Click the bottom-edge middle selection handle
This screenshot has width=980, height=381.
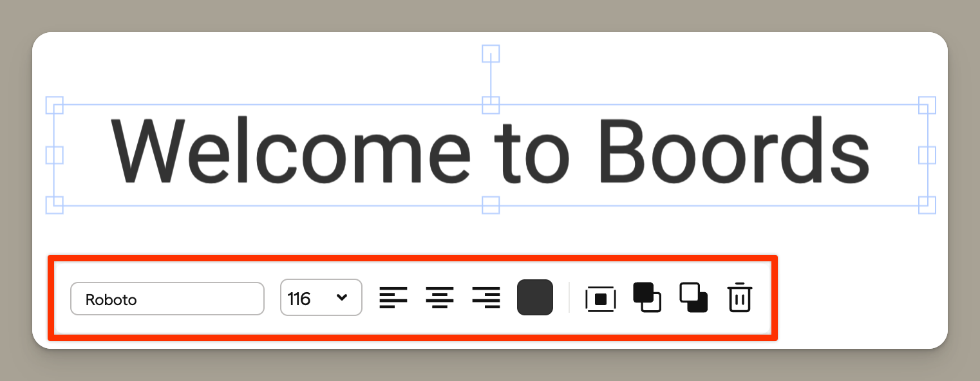[491, 205]
